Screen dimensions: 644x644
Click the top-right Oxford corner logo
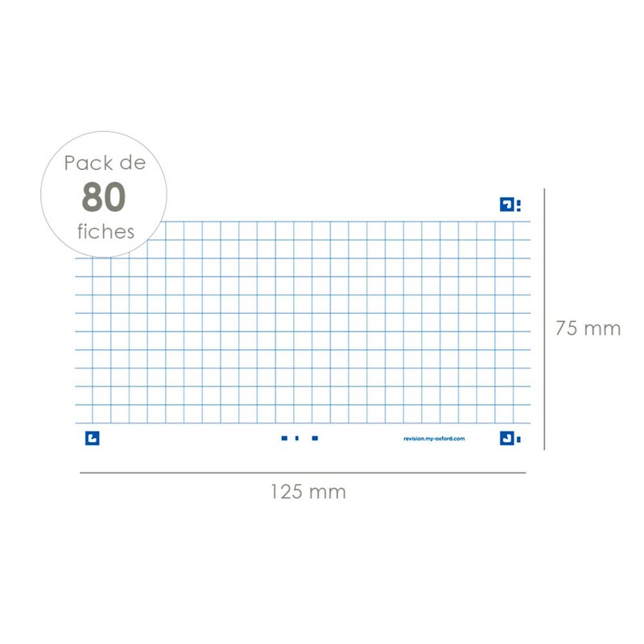click(506, 204)
